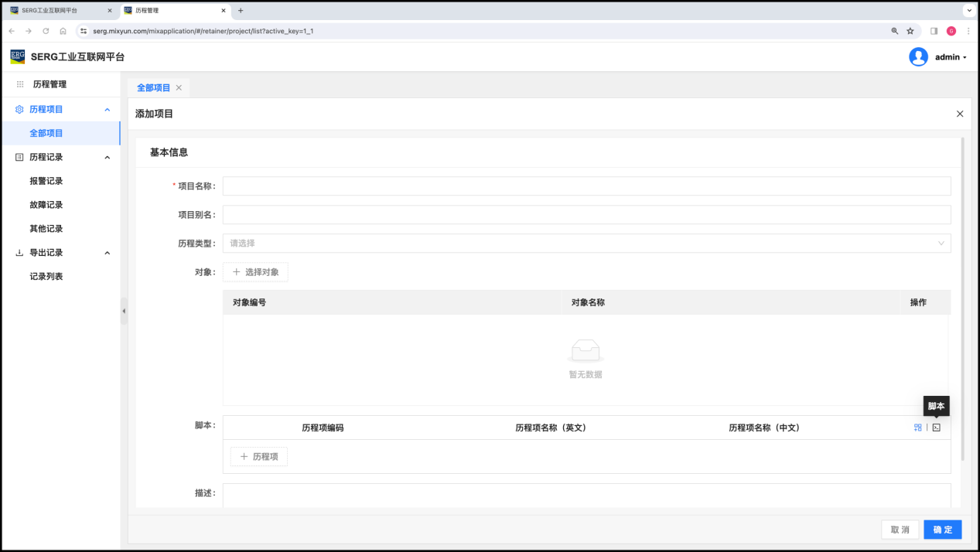Click the 选择对象 button
Viewport: 980px width, 552px height.
click(255, 272)
